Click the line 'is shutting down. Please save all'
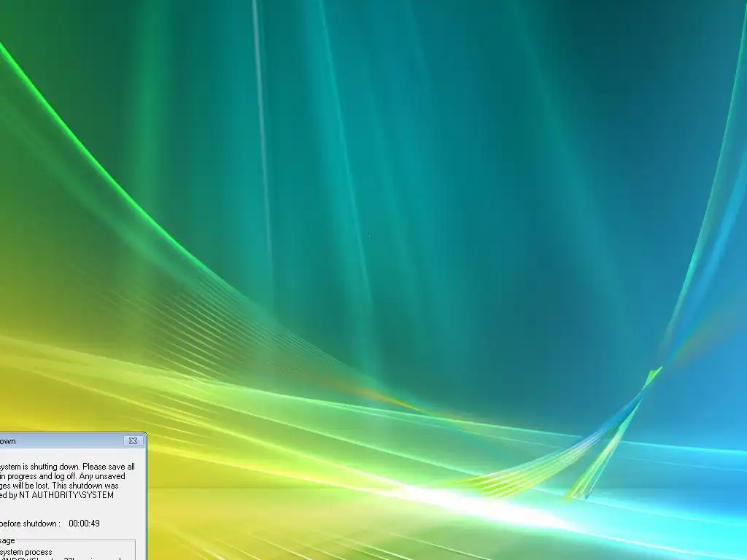The height and width of the screenshot is (560, 747). point(79,467)
